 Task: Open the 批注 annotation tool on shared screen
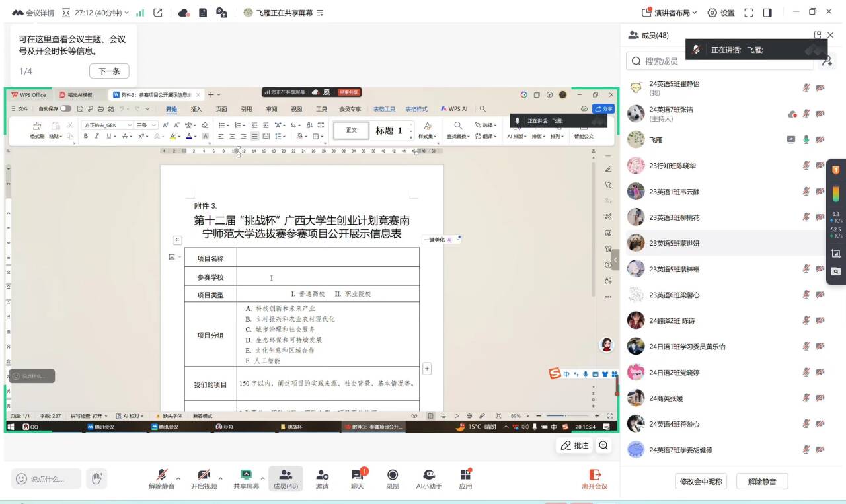[x=574, y=445]
